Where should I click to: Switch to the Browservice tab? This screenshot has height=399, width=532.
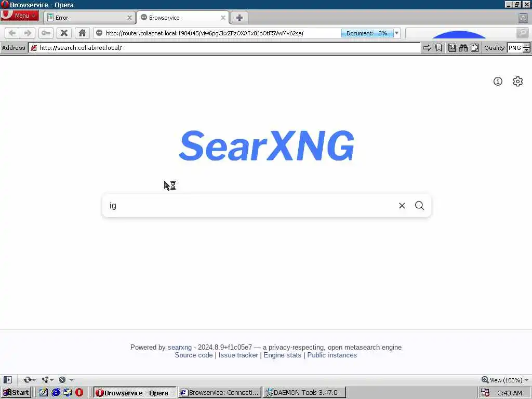(183, 18)
